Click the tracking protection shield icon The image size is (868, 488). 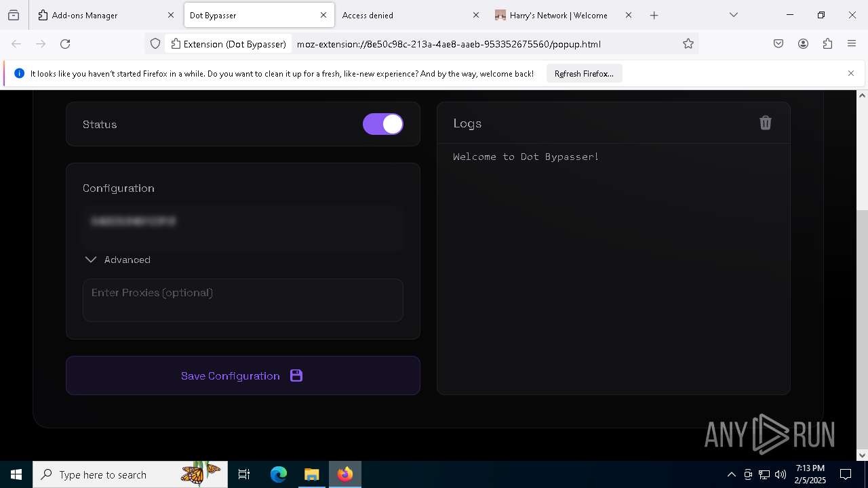coord(155,44)
